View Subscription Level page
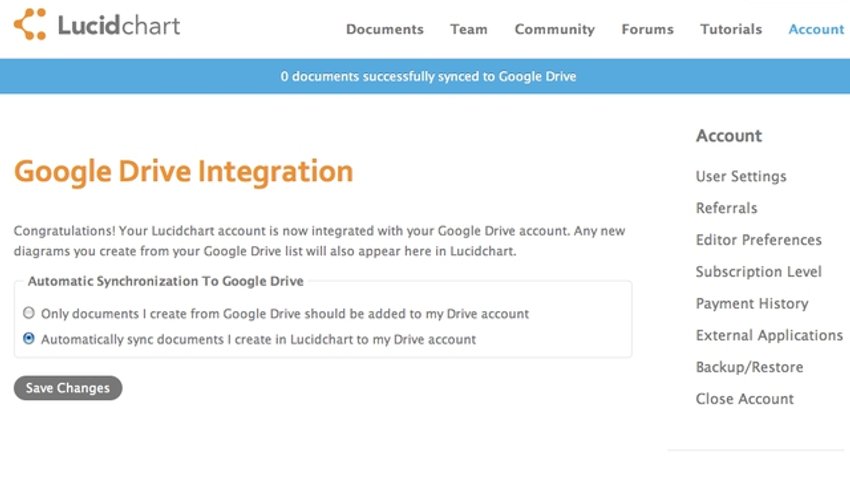The width and height of the screenshot is (850, 478). click(759, 272)
